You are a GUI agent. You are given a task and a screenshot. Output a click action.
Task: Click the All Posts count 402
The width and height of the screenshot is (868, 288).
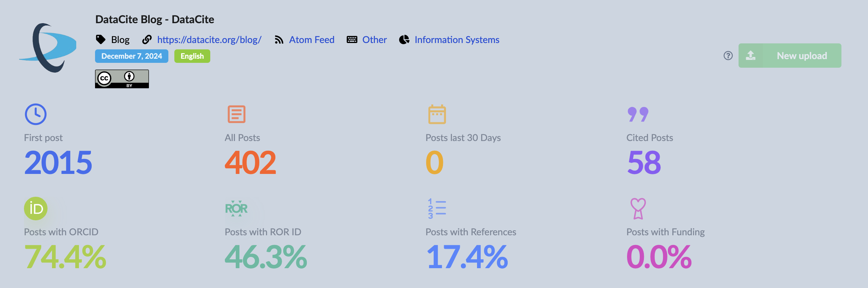[x=250, y=162]
